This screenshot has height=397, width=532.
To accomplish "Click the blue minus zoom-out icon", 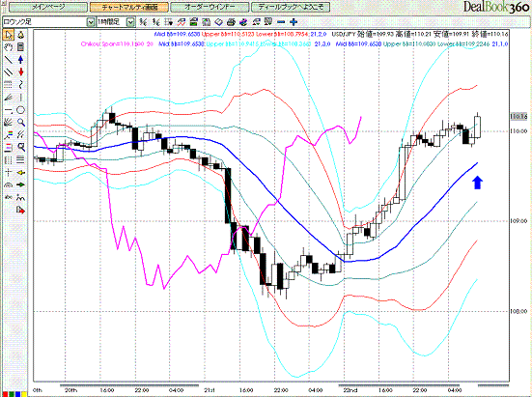I will (x=281, y=22).
